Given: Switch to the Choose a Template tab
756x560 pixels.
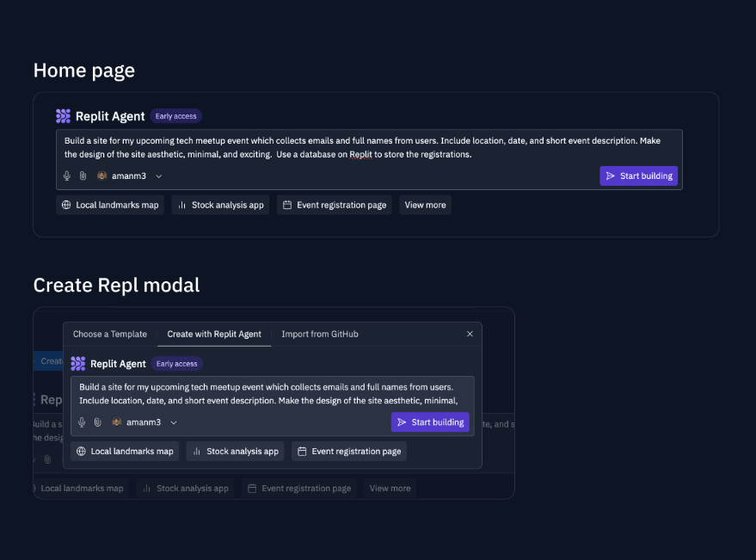Looking at the screenshot, I should [109, 334].
